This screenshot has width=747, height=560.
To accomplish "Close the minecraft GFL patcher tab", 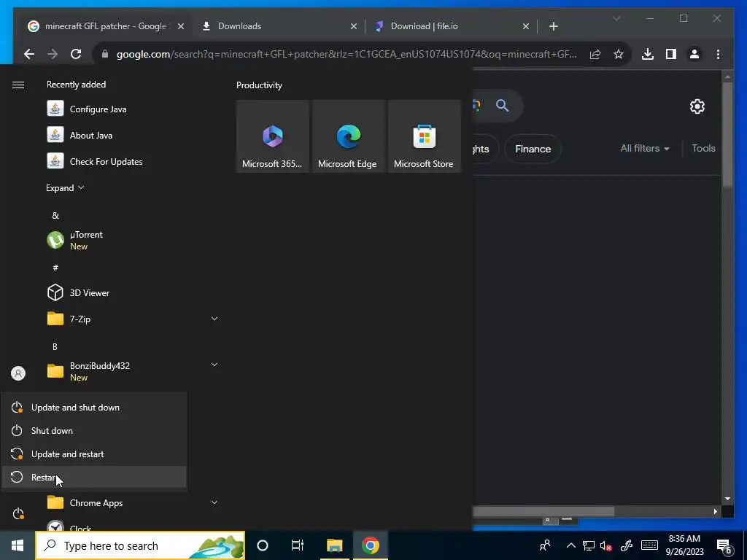I will click(181, 26).
